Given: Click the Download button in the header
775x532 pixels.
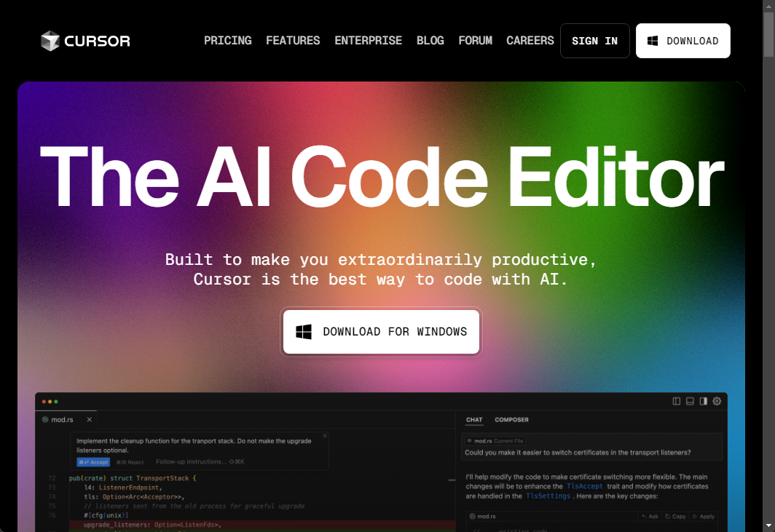Looking at the screenshot, I should coord(683,41).
